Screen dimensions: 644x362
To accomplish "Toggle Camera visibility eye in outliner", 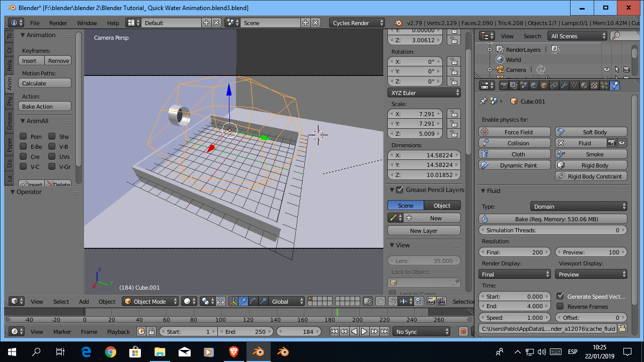I will point(606,69).
